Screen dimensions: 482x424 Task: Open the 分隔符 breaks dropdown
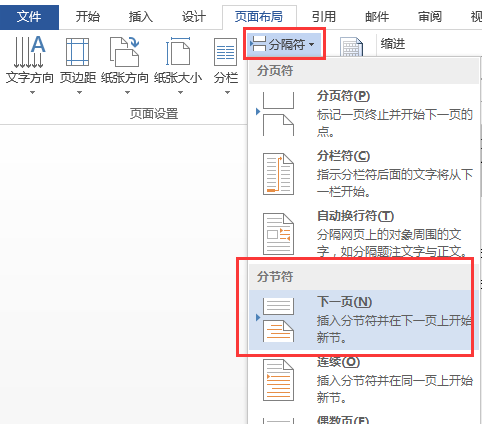(x=284, y=44)
